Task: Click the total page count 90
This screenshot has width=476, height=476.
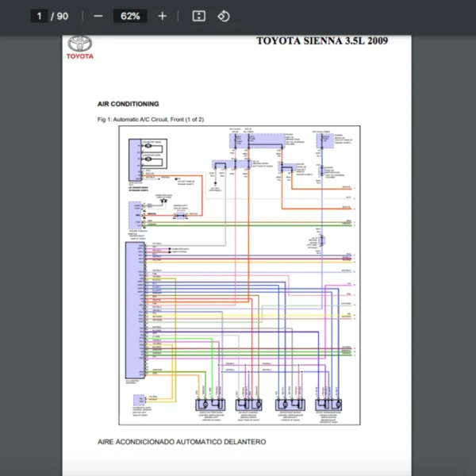Action: (x=63, y=16)
